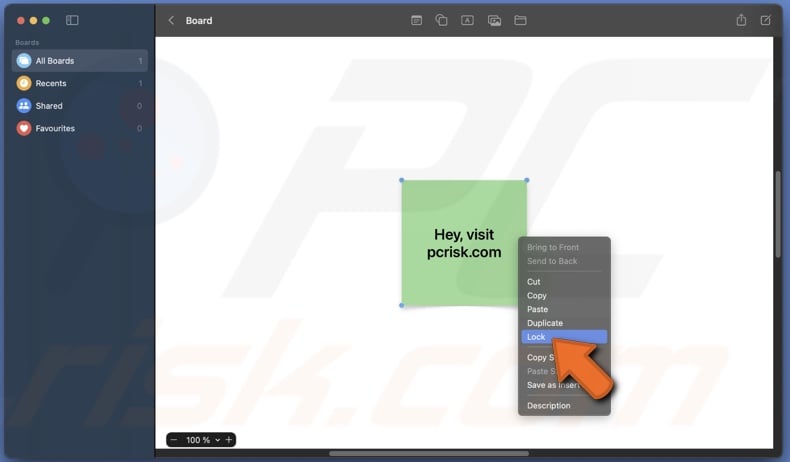The height and width of the screenshot is (462, 790).
Task: Select the All Boards sidebar row
Action: click(x=80, y=60)
